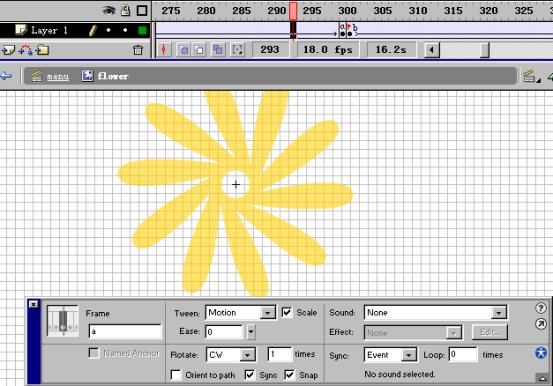
Task: Click the red playhead at frame 293
Action: click(293, 11)
